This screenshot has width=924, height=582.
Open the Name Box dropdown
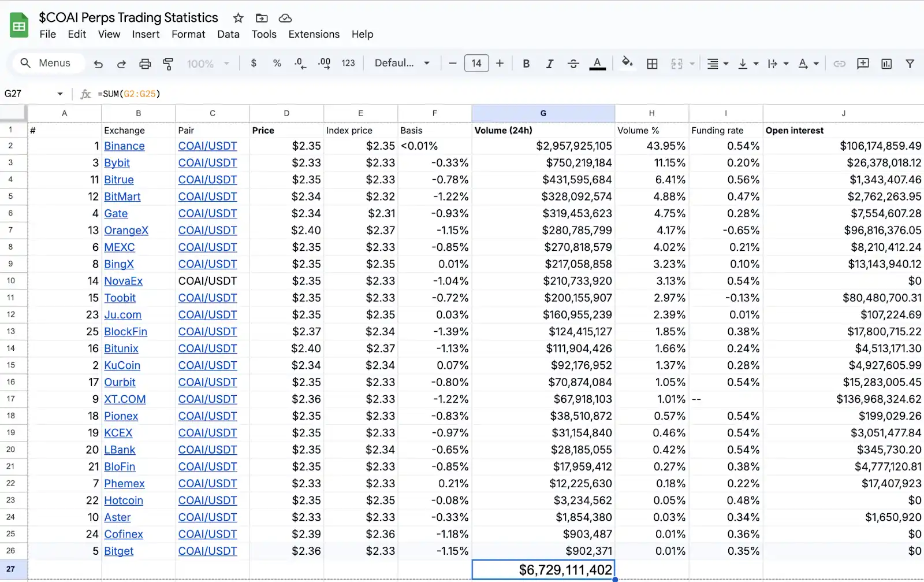[59, 93]
